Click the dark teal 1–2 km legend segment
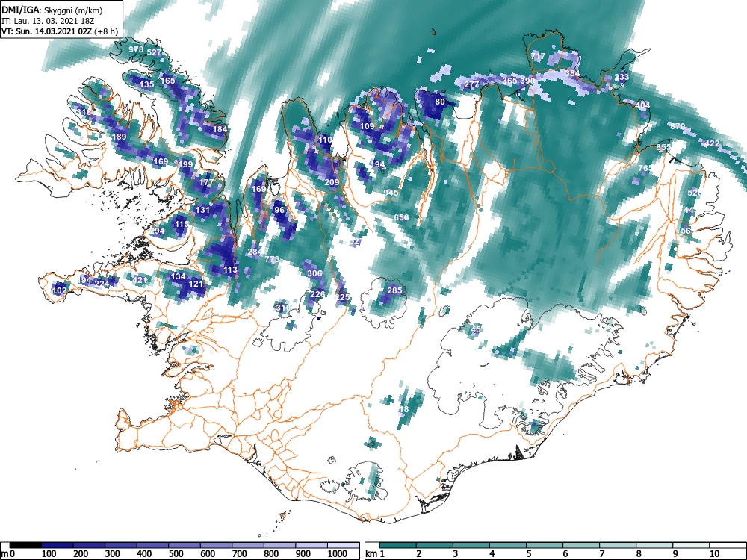The height and width of the screenshot is (560, 747). point(398,545)
